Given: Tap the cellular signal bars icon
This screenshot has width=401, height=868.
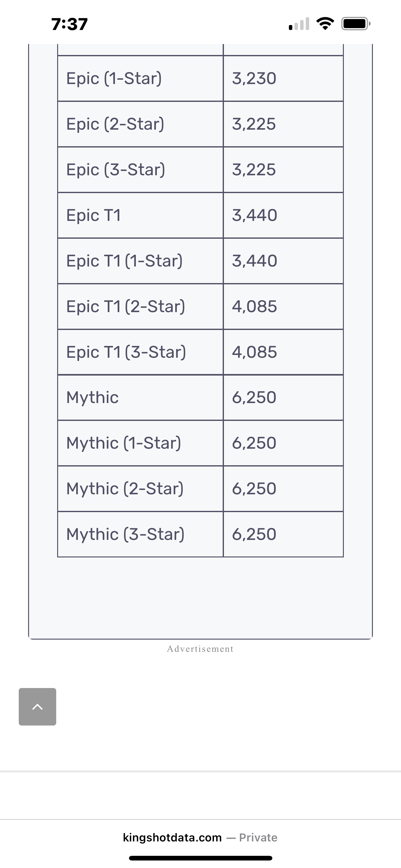Looking at the screenshot, I should (299, 24).
